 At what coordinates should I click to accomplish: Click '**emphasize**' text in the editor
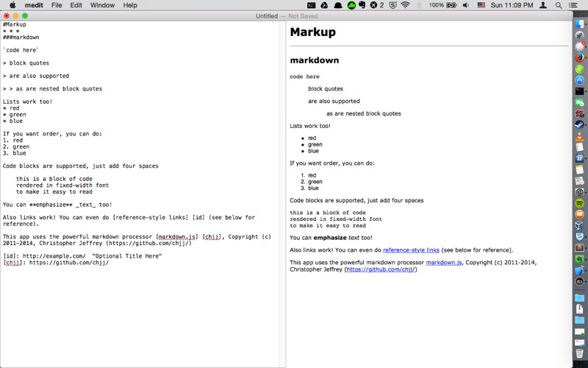(x=51, y=205)
